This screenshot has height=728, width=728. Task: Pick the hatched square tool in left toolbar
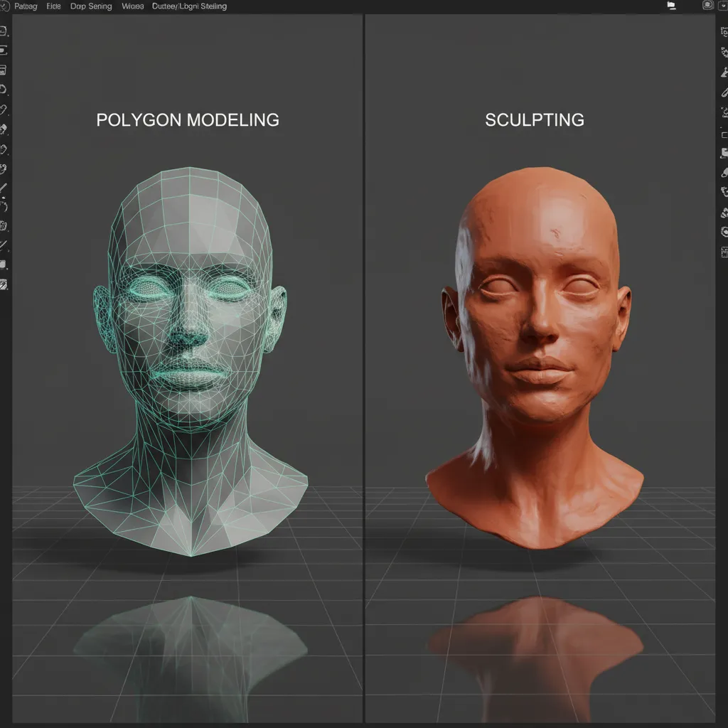[x=4, y=285]
